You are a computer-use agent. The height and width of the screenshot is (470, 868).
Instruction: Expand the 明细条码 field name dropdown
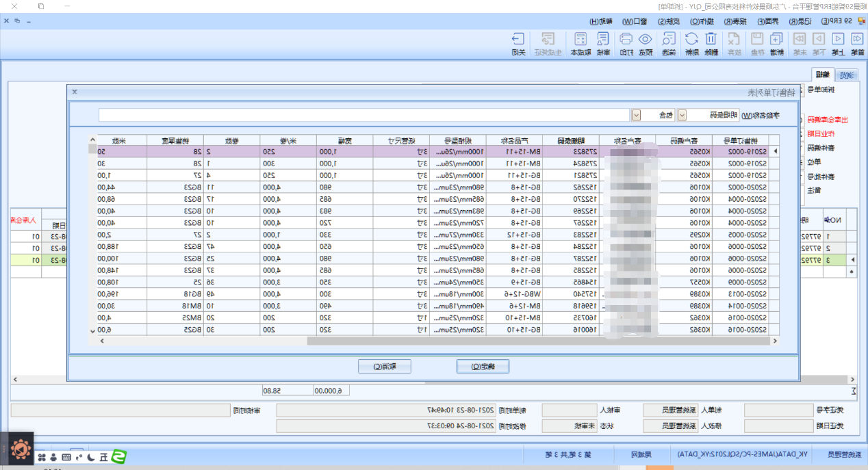click(681, 115)
